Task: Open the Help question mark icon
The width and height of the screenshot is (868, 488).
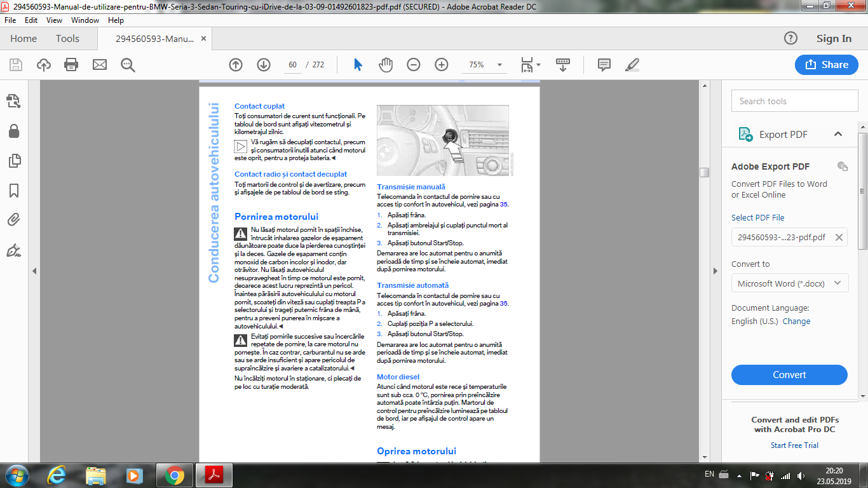Action: tap(790, 38)
